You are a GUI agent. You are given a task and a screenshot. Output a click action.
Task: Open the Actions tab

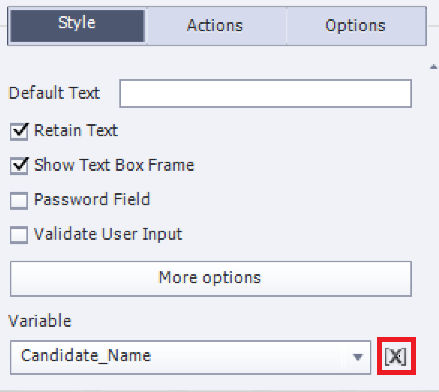pos(215,25)
